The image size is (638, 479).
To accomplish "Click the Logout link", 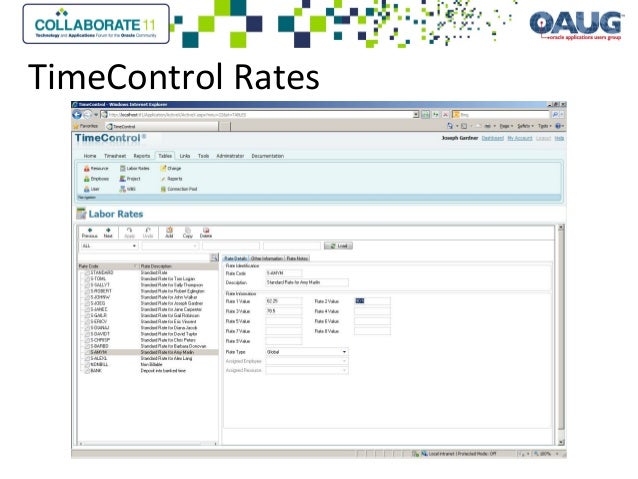I will coord(543,138).
